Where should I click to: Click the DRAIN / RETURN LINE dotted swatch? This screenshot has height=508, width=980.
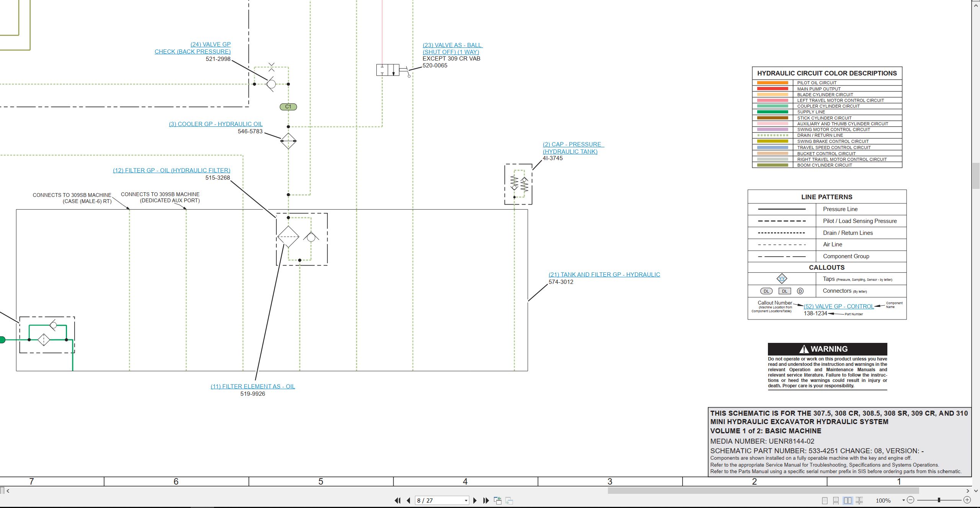773,135
